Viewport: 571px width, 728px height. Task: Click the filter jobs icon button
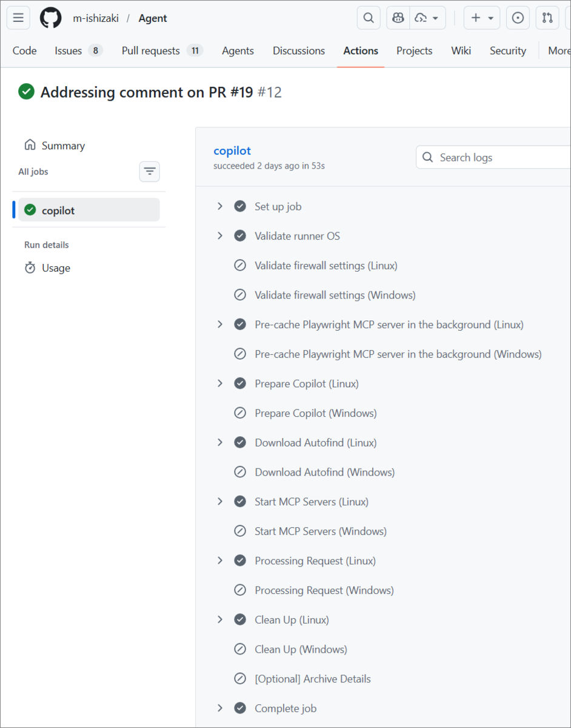click(150, 172)
